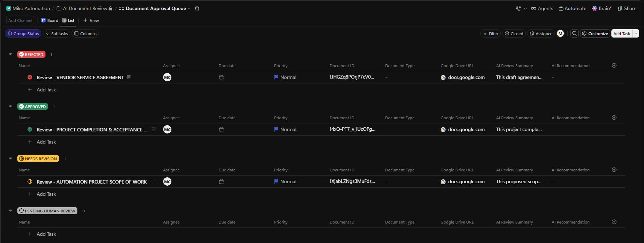
Task: Open Columns menu
Action: pyautogui.click(x=85, y=33)
